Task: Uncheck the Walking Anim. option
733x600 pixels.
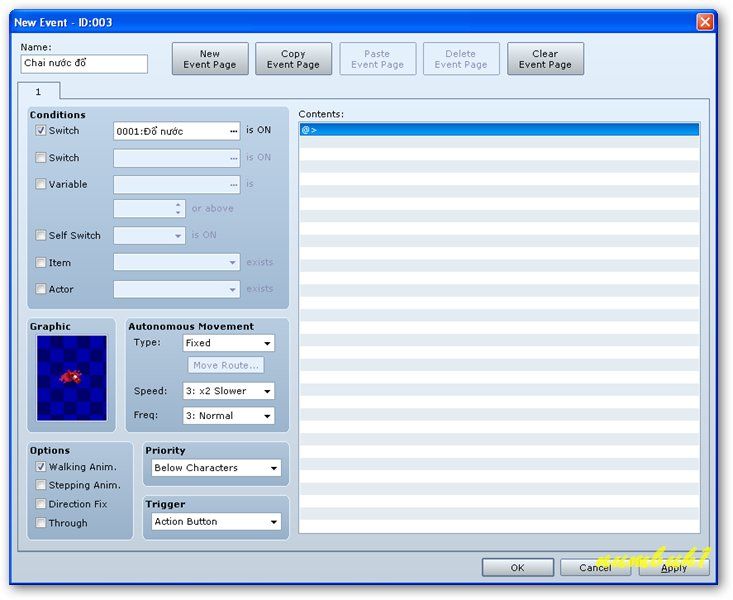Action: (x=41, y=467)
